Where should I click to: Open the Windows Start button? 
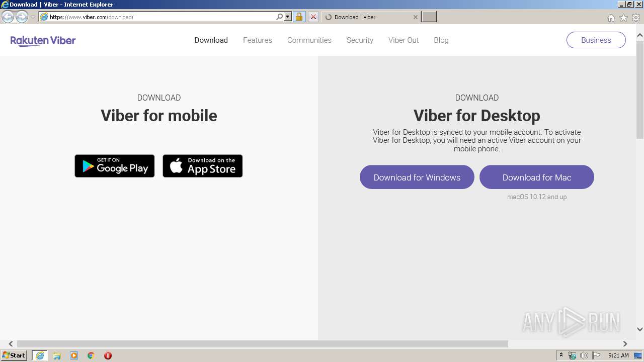(x=14, y=355)
